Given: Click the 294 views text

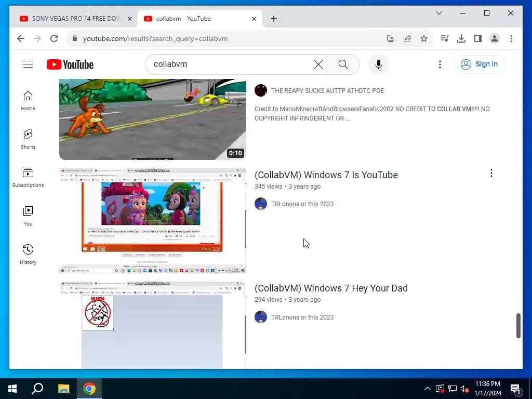Looking at the screenshot, I should [269, 300].
